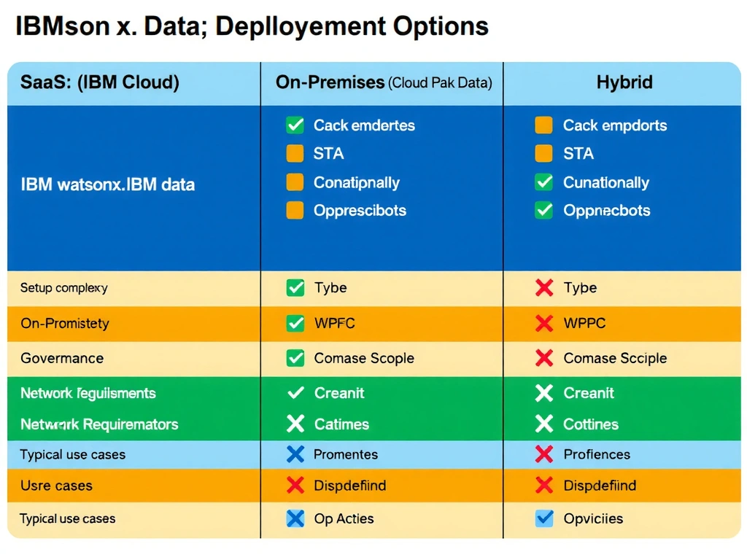Click the "Govermance" row label
Viewport: 747px width, 560px height.
coord(62,358)
